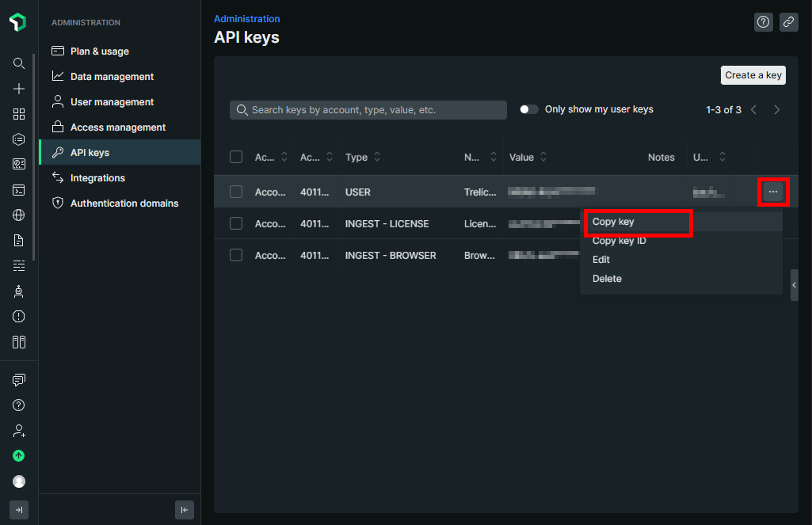Sort by Value column arrows
Viewport: 812px width, 525px height.
click(543, 157)
